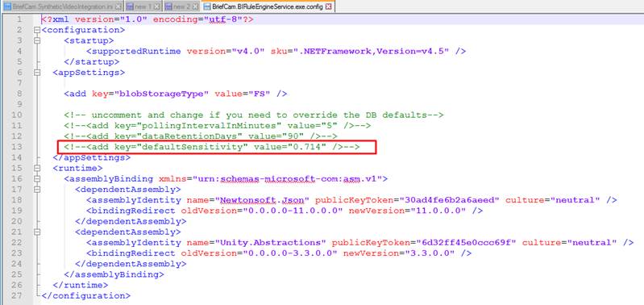This screenshot has height=305, width=644.
Task: Collapse the configuration block fold marker on line 2
Action: point(37,30)
